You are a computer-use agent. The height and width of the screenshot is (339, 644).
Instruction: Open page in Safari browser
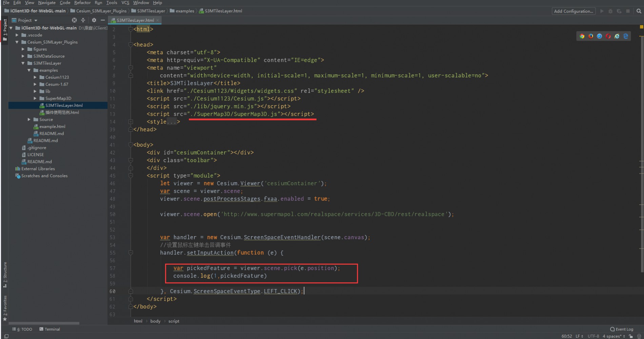(600, 36)
